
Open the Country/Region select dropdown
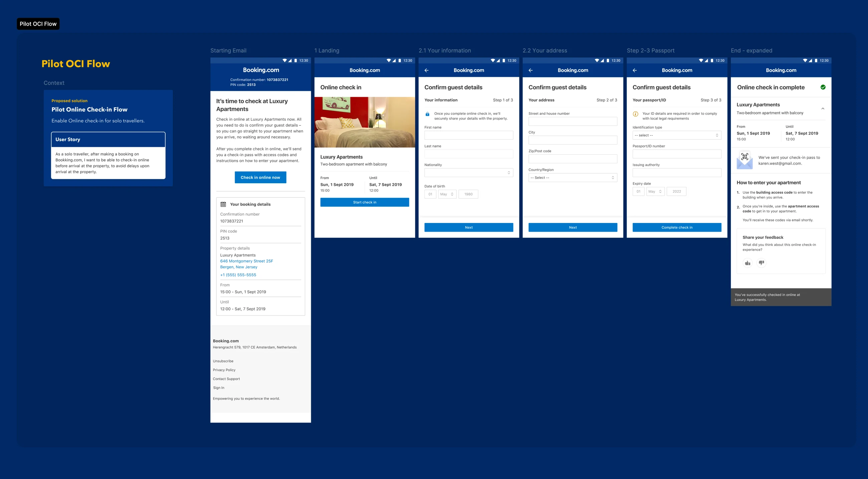573,178
